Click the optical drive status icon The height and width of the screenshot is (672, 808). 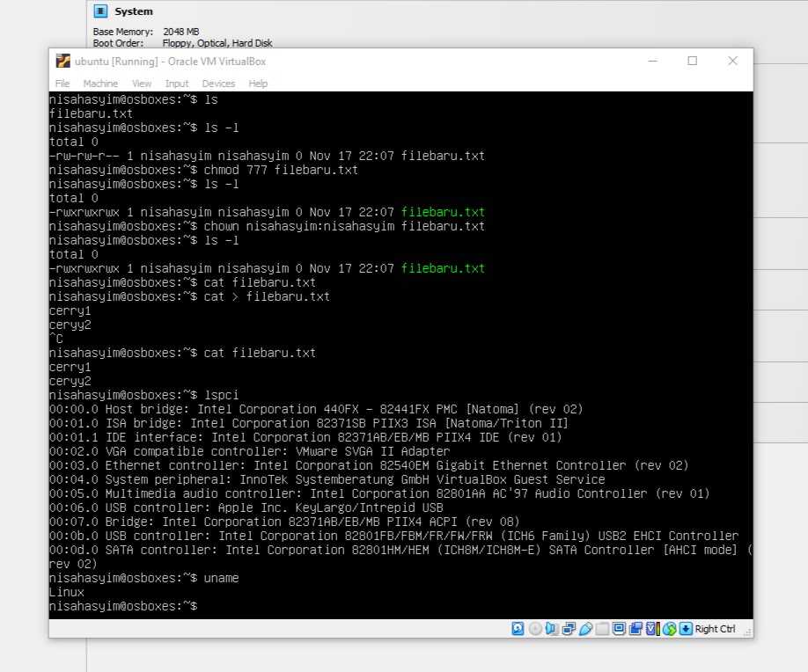pos(535,629)
